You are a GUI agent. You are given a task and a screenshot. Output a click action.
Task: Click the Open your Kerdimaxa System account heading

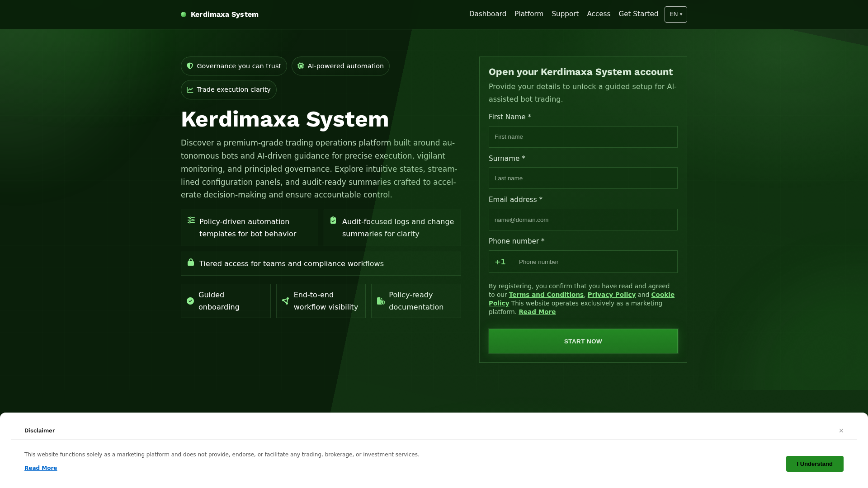pos(580,72)
